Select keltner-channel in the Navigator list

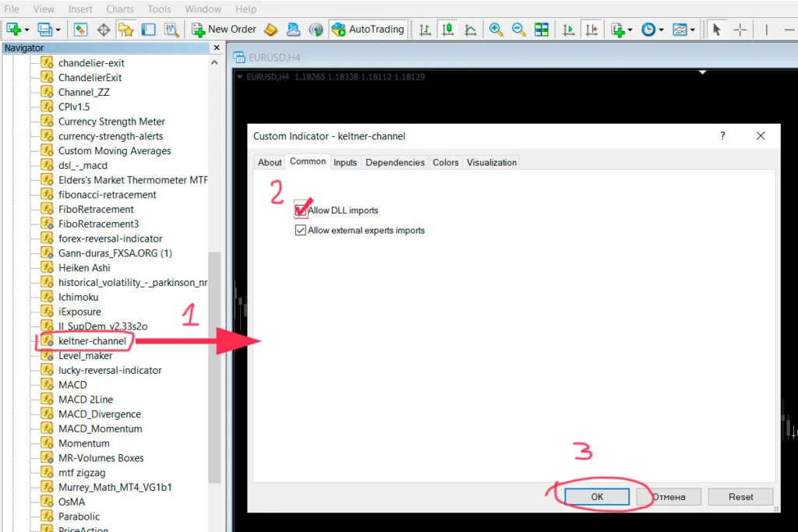[90, 340]
